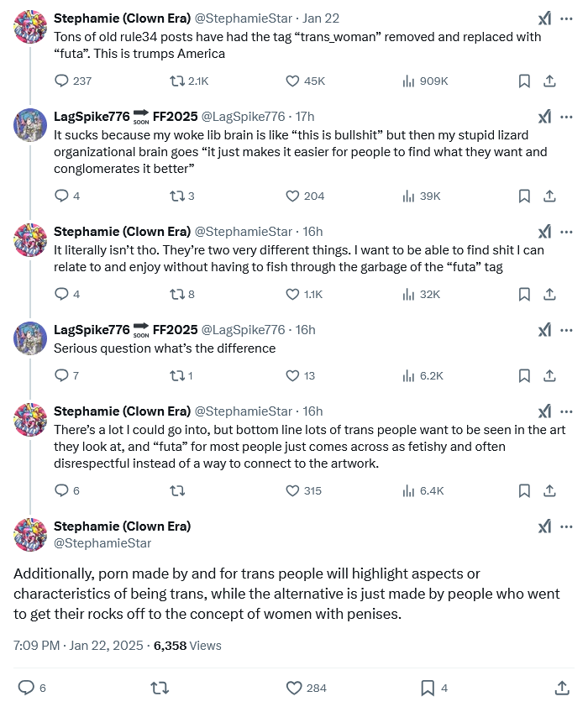The image size is (588, 707).
Task: Bookmark LagSpike776's 17h reply
Action: [524, 196]
